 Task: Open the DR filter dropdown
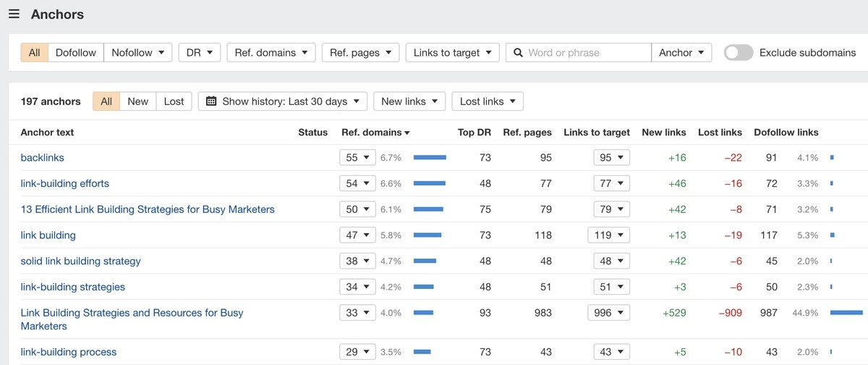200,53
